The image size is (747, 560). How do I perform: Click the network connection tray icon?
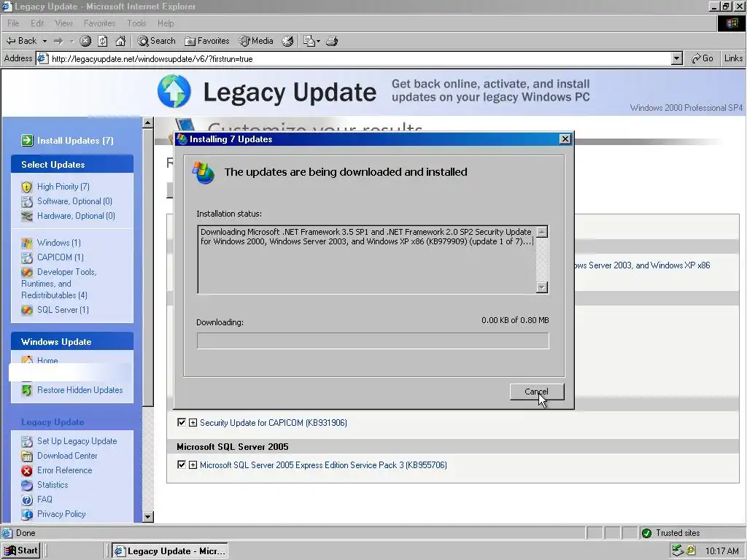[678, 551]
